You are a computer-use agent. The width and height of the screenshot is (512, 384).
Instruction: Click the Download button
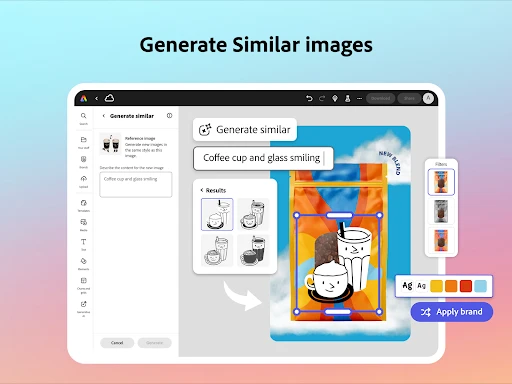click(380, 98)
